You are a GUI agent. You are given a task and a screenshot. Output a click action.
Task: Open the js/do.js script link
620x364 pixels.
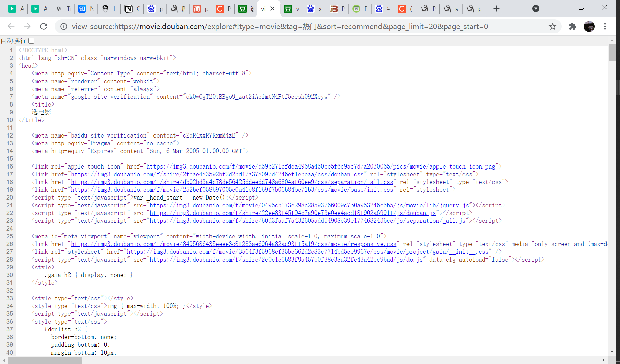pos(286,260)
